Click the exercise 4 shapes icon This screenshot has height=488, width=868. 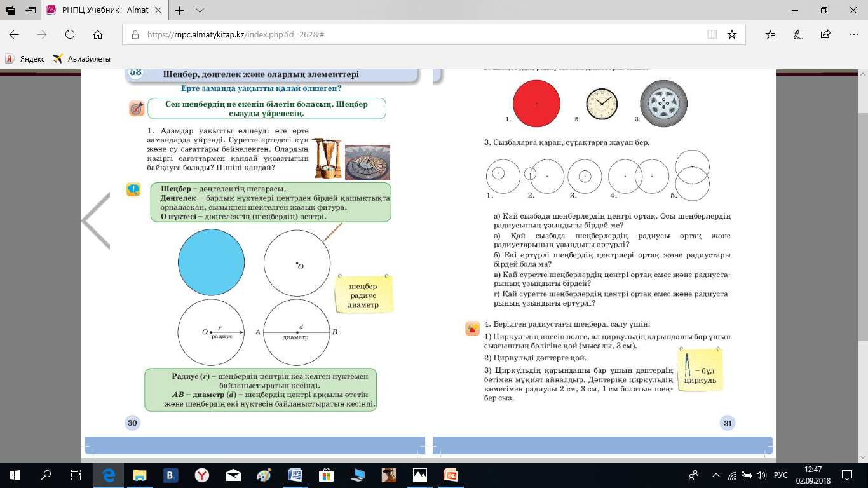[472, 328]
